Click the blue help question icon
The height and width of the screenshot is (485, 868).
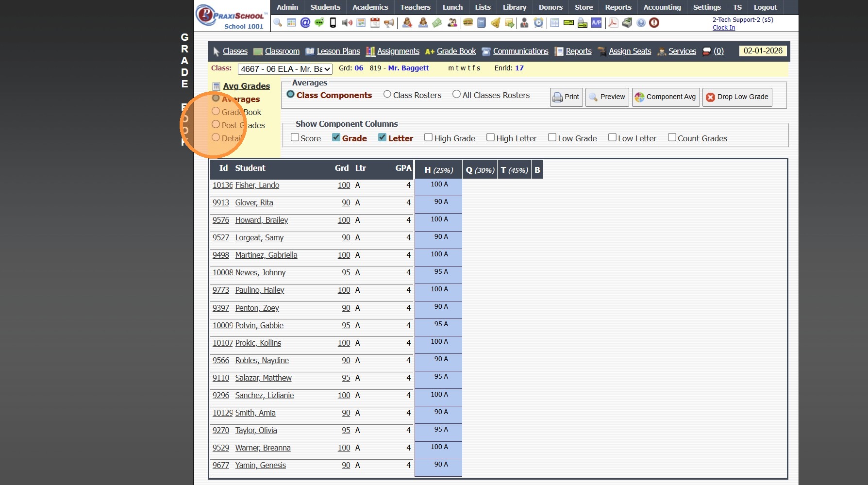click(641, 23)
